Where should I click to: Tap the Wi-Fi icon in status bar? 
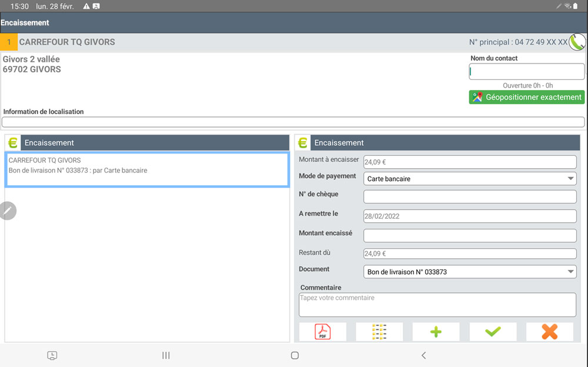coord(568,6)
